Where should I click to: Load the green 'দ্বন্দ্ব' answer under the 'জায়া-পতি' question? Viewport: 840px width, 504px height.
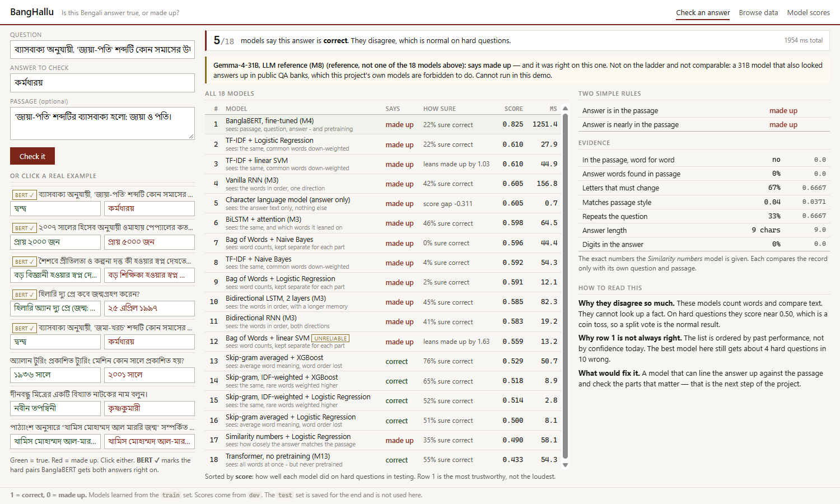[x=55, y=208]
